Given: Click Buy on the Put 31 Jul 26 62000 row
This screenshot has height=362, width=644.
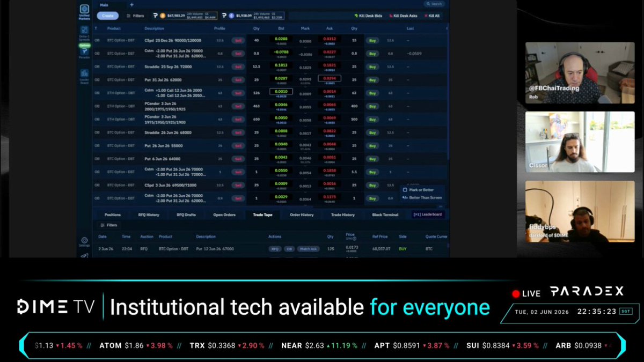Looking at the screenshot, I should click(371, 80).
